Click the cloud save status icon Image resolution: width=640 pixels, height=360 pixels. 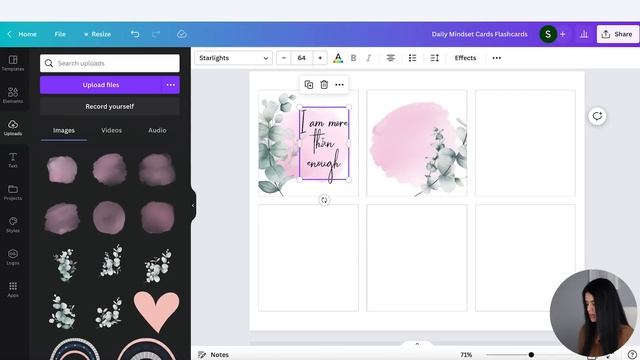click(182, 34)
